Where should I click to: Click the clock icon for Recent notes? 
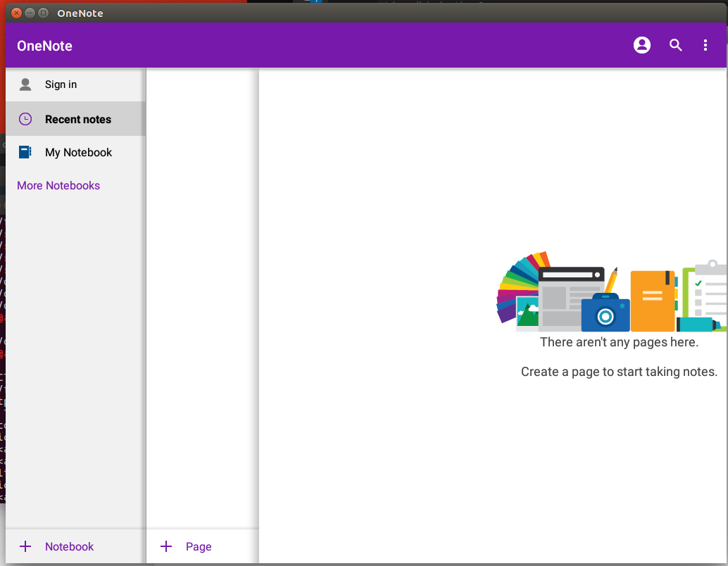(25, 120)
